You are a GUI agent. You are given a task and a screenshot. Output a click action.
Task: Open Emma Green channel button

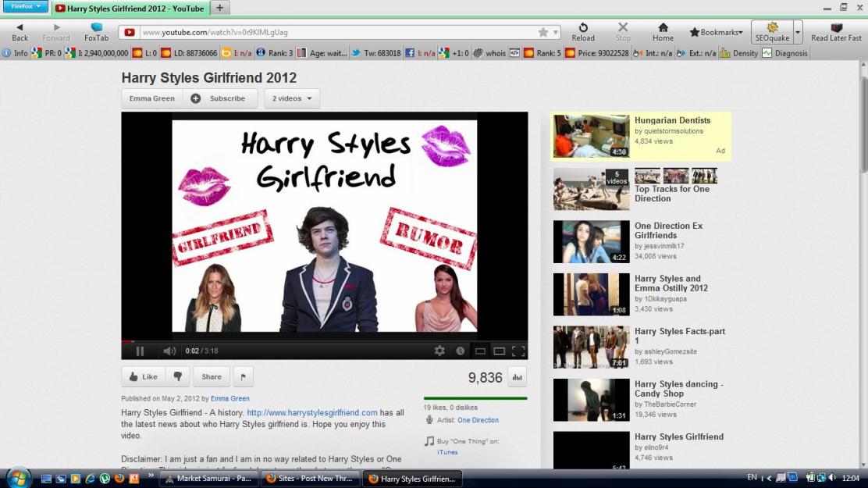click(x=152, y=98)
